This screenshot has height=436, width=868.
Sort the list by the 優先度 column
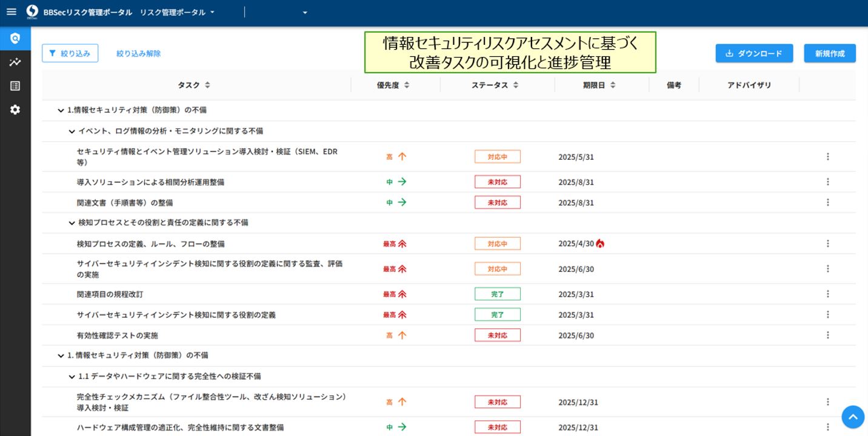pos(407,85)
